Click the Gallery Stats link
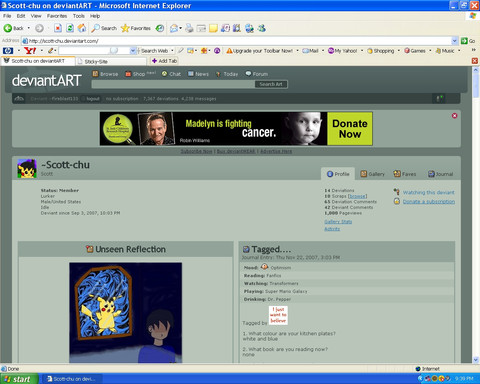This screenshot has width=480, height=384. (338, 222)
